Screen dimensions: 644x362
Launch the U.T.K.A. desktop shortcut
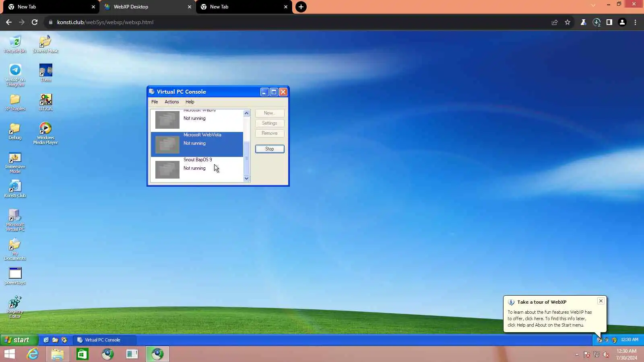click(45, 103)
